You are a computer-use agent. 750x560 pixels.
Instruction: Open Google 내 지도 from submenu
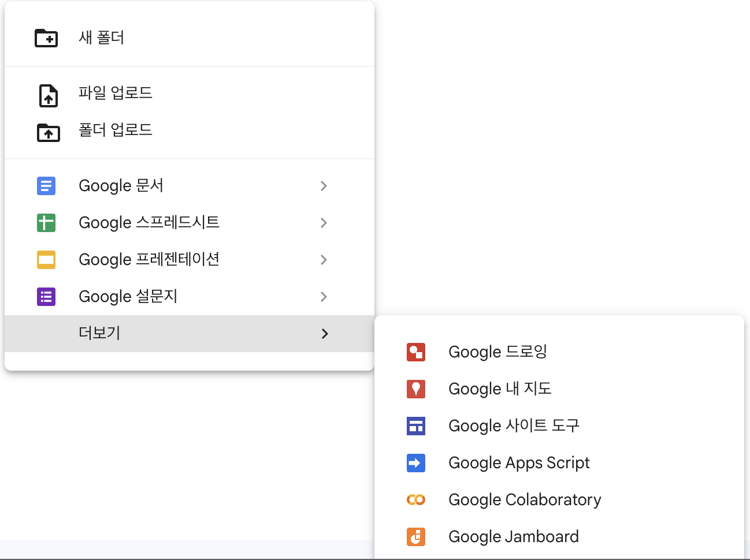(559, 389)
